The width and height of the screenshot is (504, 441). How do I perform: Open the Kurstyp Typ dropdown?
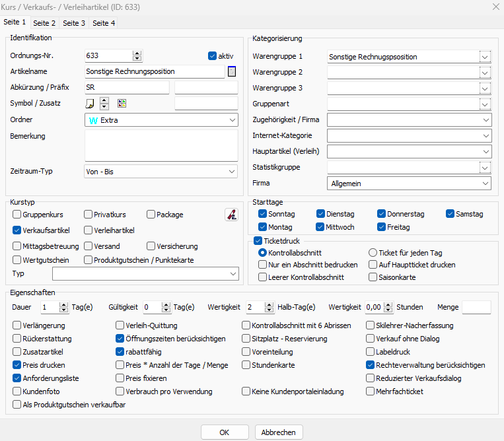coord(145,274)
